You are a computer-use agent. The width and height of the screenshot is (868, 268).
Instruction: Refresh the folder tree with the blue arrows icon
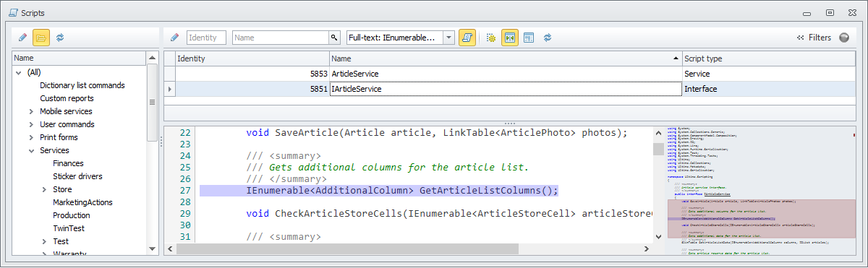click(60, 37)
